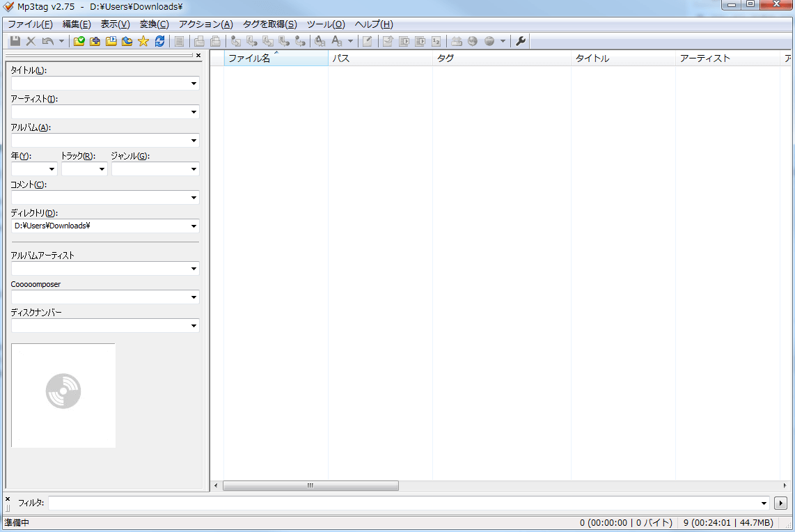This screenshot has height=532, width=795.
Task: Expand the ディレクトリ path dropdown
Action: tap(194, 226)
